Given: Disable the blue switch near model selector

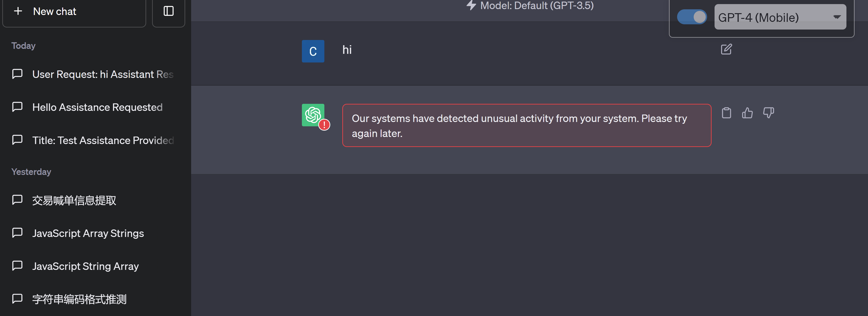Looking at the screenshot, I should point(692,17).
